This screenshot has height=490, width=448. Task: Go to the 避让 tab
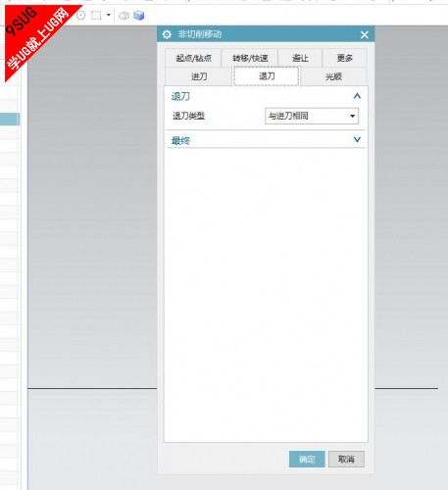pos(300,58)
